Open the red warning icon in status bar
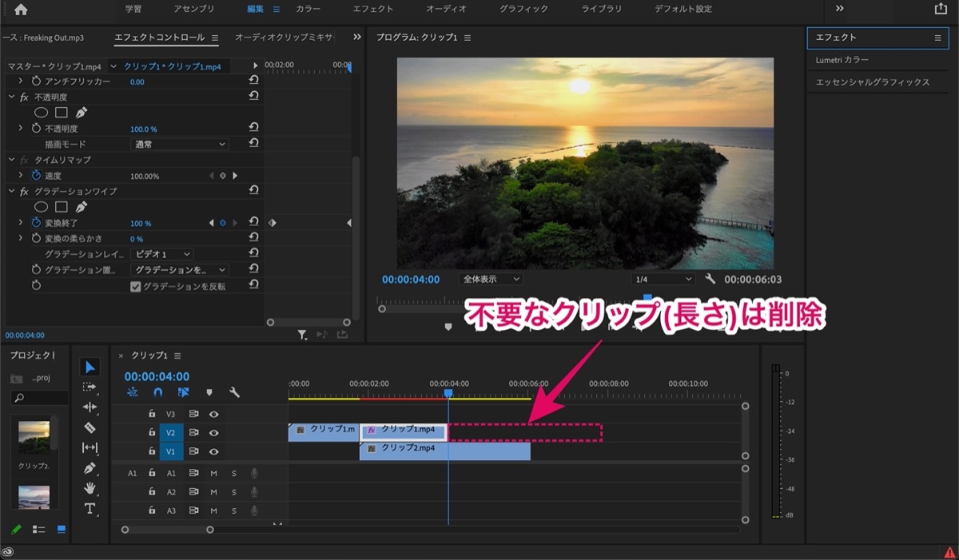 [x=949, y=551]
